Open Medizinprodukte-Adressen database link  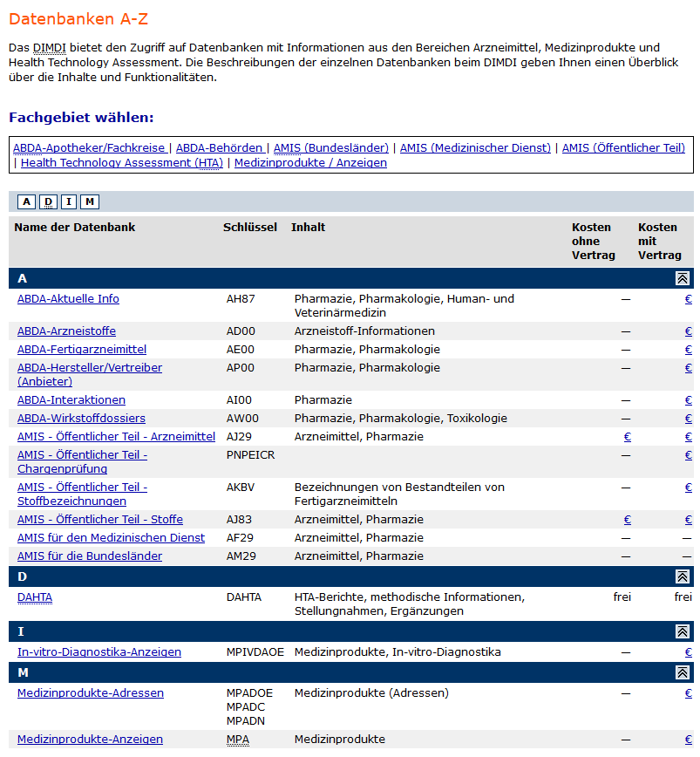pos(91,693)
